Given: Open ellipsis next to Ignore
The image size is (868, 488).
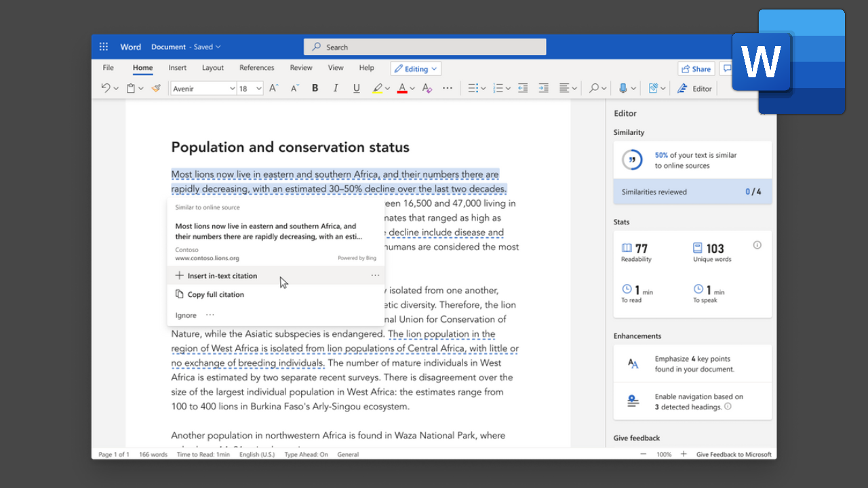Looking at the screenshot, I should click(210, 314).
